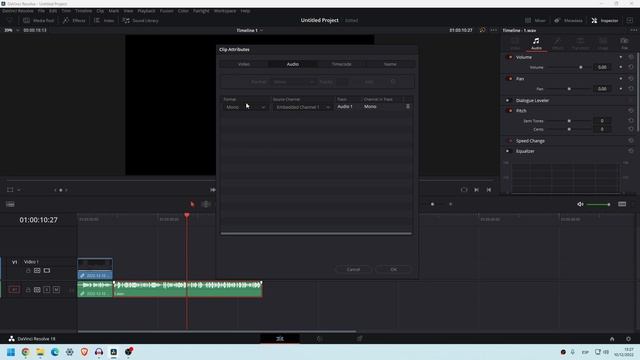Open Inspector options three-dots menu

[633, 30]
